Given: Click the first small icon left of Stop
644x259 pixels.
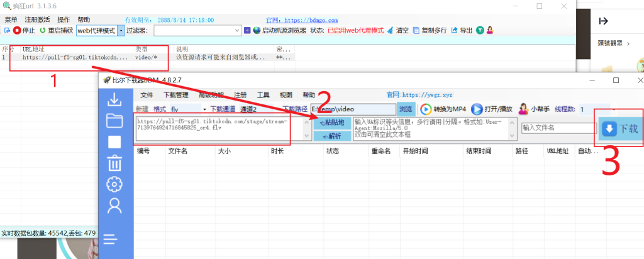Looking at the screenshot, I should [7, 30].
